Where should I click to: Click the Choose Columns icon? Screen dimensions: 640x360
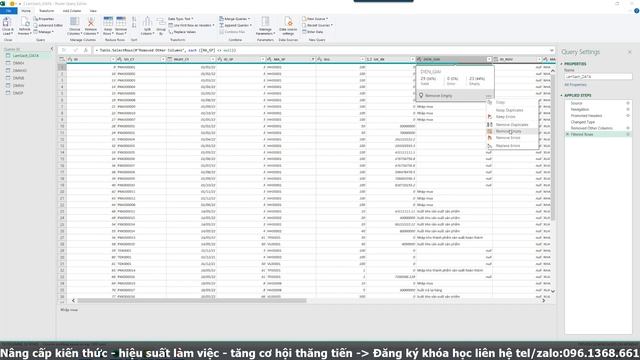click(74, 22)
